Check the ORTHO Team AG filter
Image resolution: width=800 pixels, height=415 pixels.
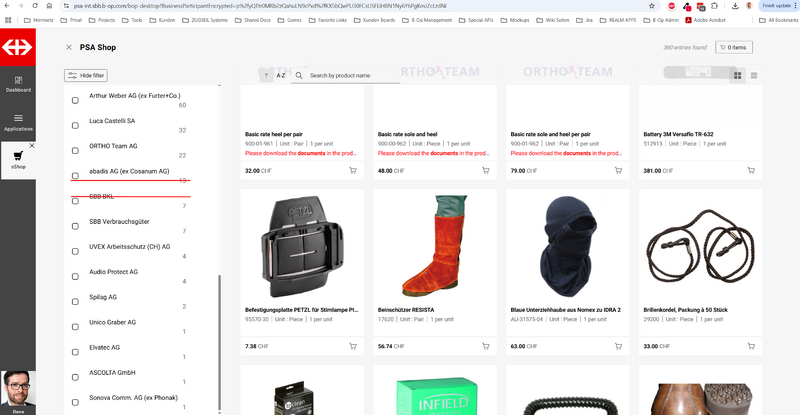click(76, 151)
